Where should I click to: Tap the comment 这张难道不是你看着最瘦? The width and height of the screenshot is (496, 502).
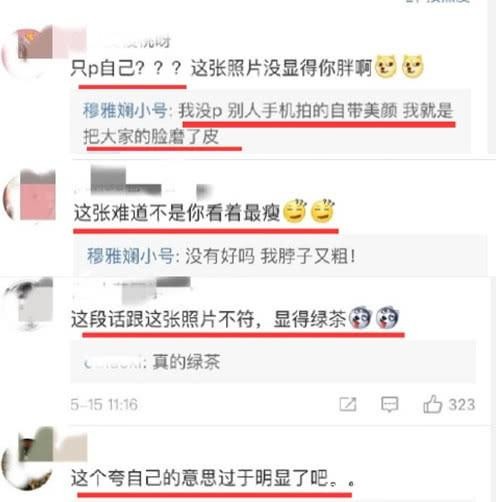click(204, 212)
